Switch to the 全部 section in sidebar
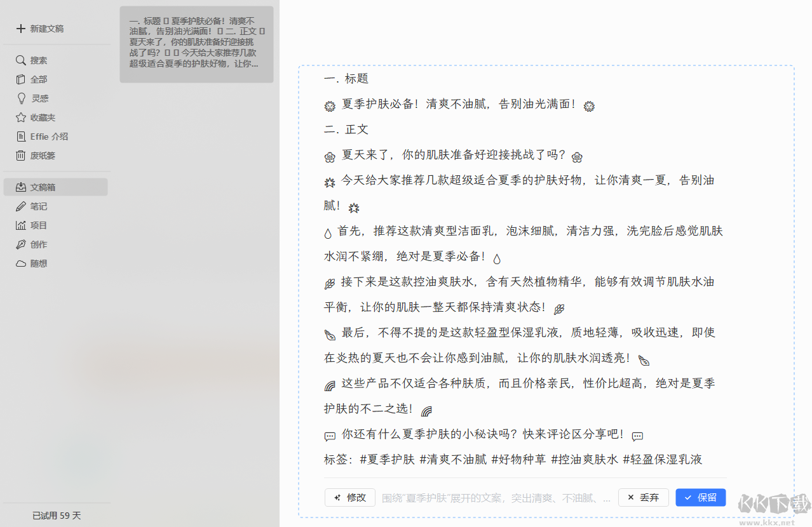This screenshot has width=812, height=527. click(x=37, y=79)
